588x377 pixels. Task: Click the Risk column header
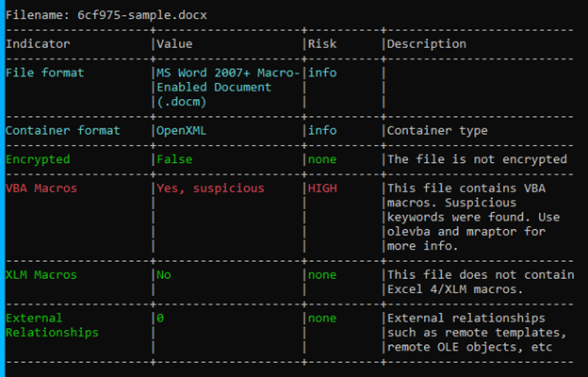(x=323, y=44)
